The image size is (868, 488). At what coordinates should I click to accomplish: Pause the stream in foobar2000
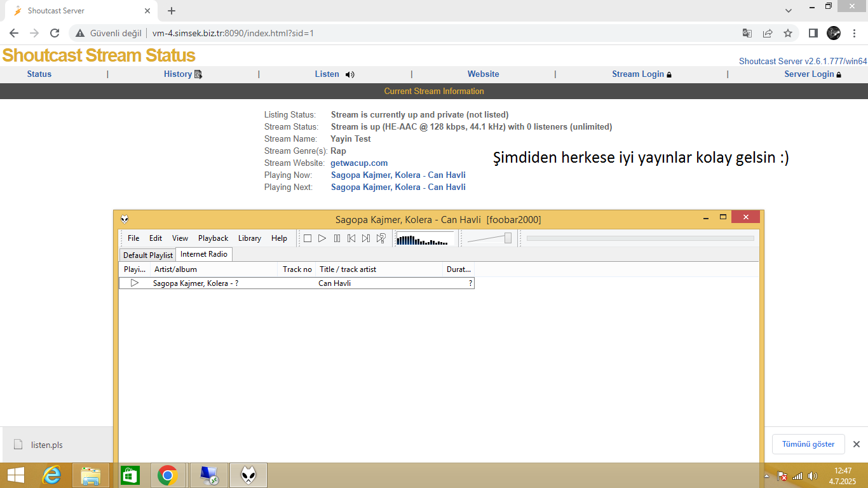point(337,238)
